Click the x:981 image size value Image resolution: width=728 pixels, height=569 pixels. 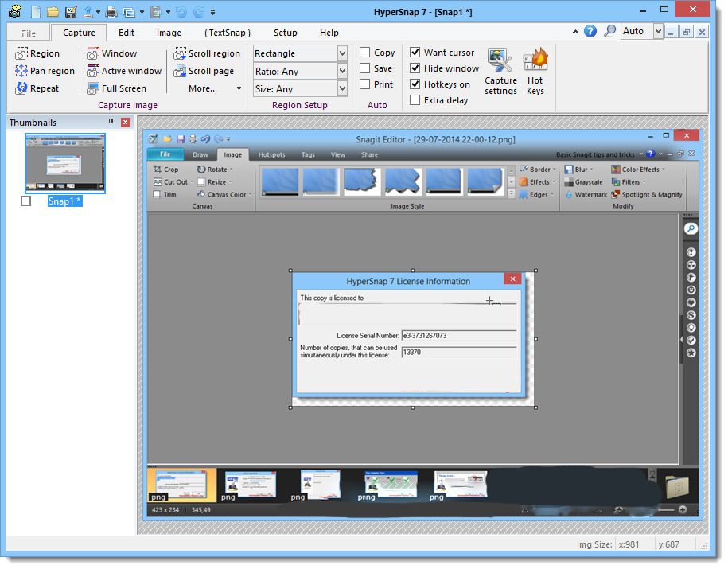[629, 544]
